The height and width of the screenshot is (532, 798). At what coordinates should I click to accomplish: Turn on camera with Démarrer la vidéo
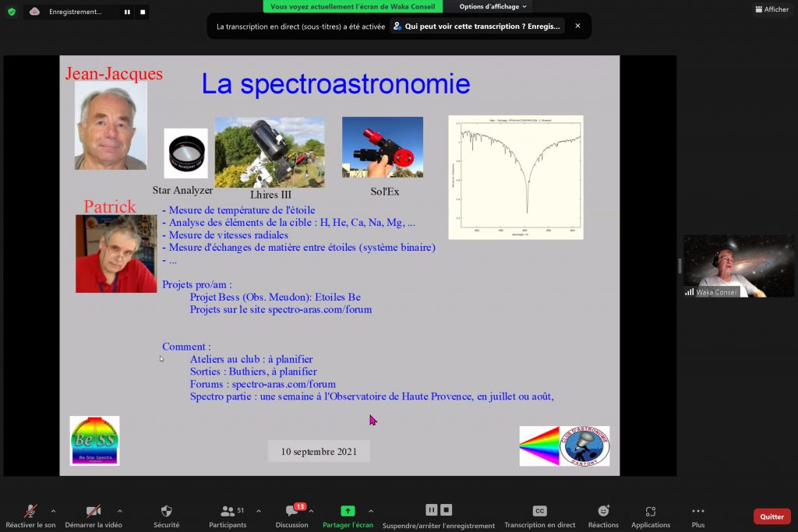(x=94, y=516)
